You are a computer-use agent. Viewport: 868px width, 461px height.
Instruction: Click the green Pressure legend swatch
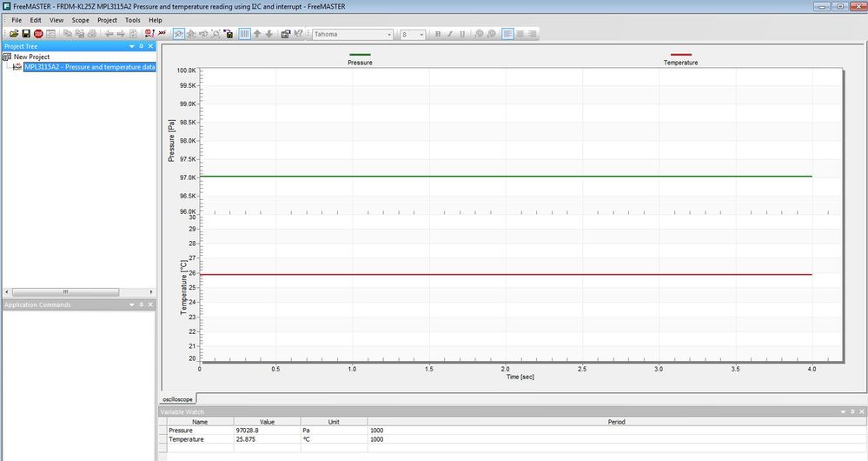(360, 54)
